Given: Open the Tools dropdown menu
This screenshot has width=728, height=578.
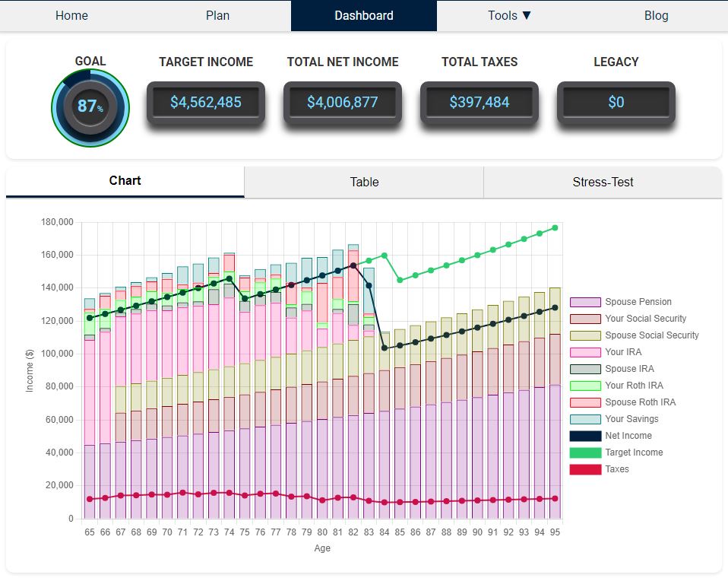Looking at the screenshot, I should point(509,15).
